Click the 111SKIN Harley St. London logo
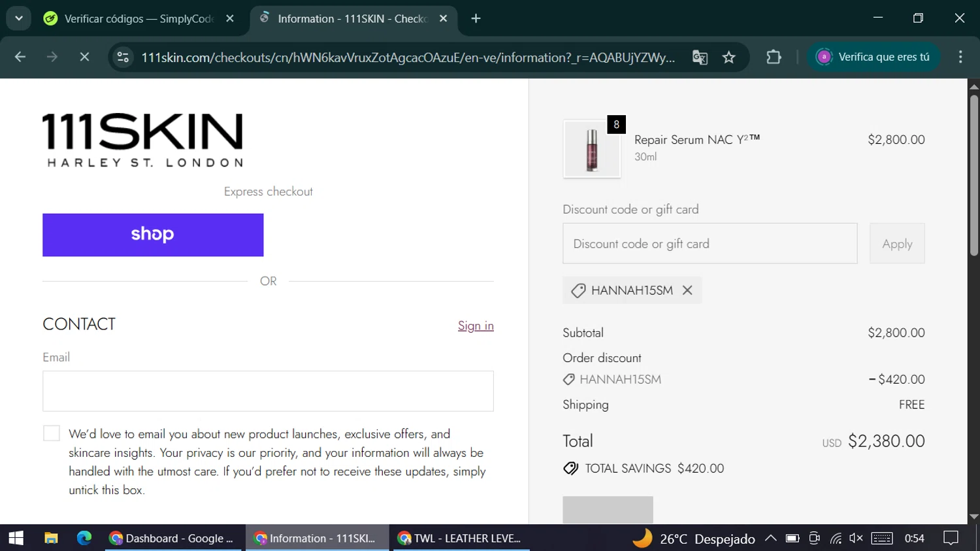980x551 pixels. click(x=142, y=140)
